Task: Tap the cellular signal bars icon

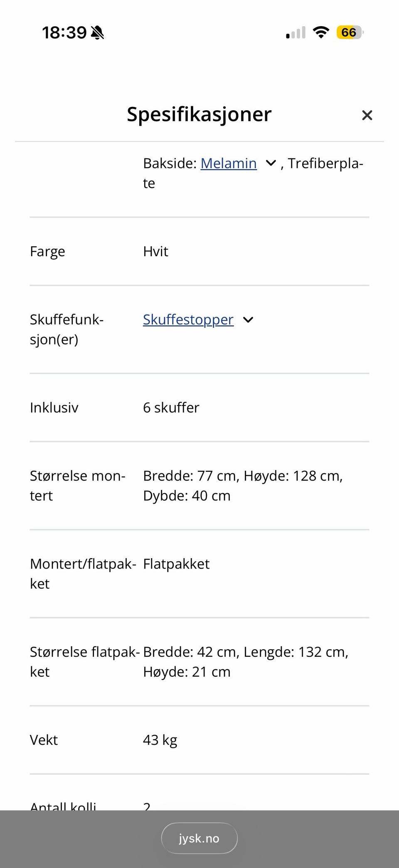Action: coord(296,32)
